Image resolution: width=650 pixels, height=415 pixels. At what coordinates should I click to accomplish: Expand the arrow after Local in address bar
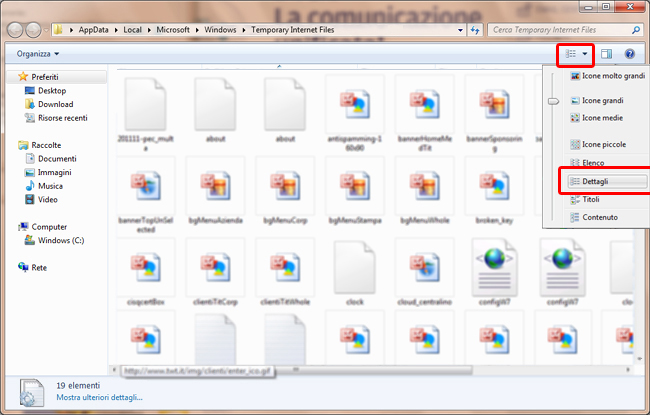tap(149, 30)
